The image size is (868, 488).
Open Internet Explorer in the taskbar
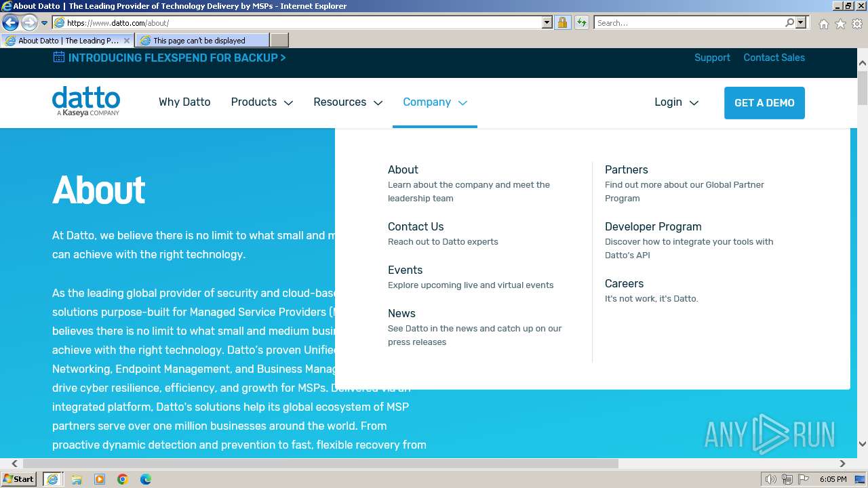pos(52,479)
